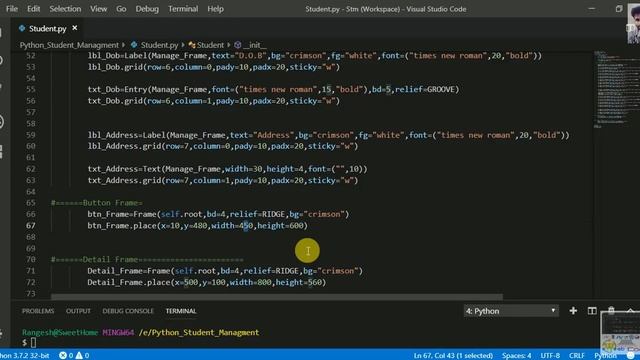Viewport: 640px width, 360px height.
Task: Click the feedback smiley in the status bar
Action: (631, 356)
